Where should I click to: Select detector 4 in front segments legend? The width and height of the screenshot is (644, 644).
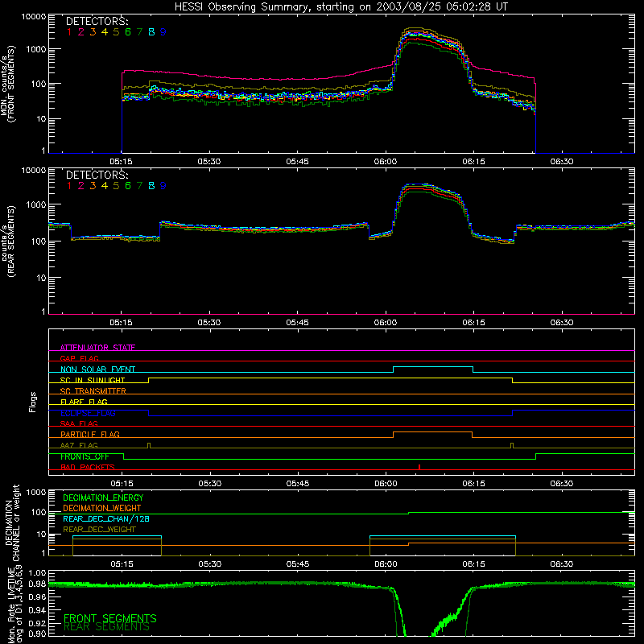[x=105, y=32]
